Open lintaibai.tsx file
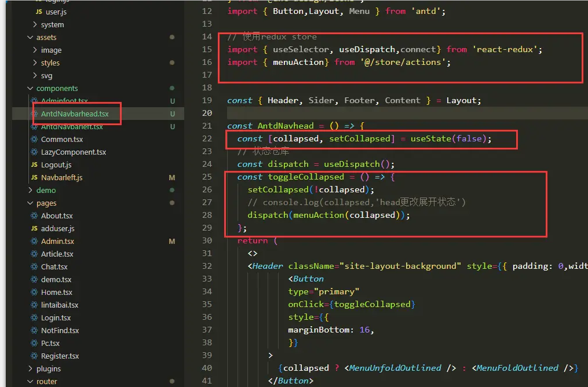The image size is (588, 387). [x=60, y=305]
